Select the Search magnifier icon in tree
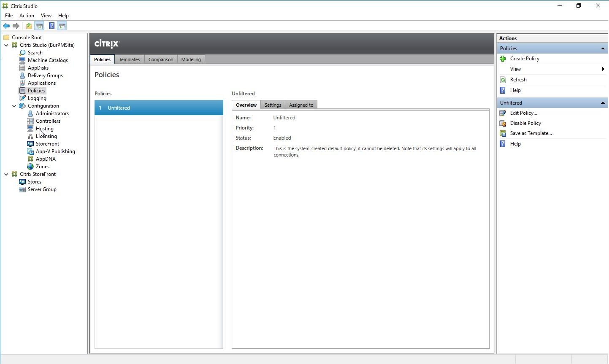 22,53
